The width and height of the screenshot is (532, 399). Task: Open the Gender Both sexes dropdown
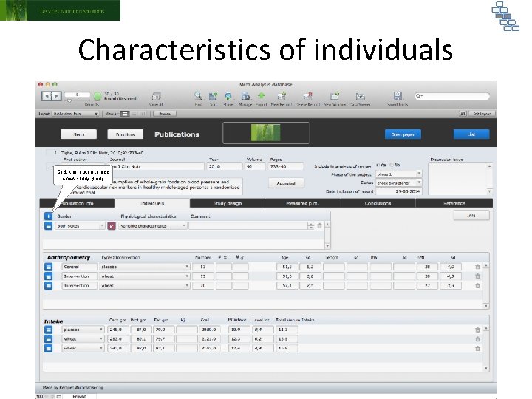[80, 225]
